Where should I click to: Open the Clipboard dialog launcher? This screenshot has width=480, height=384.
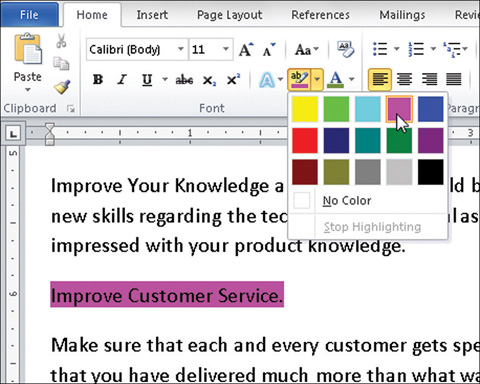pyautogui.click(x=71, y=108)
